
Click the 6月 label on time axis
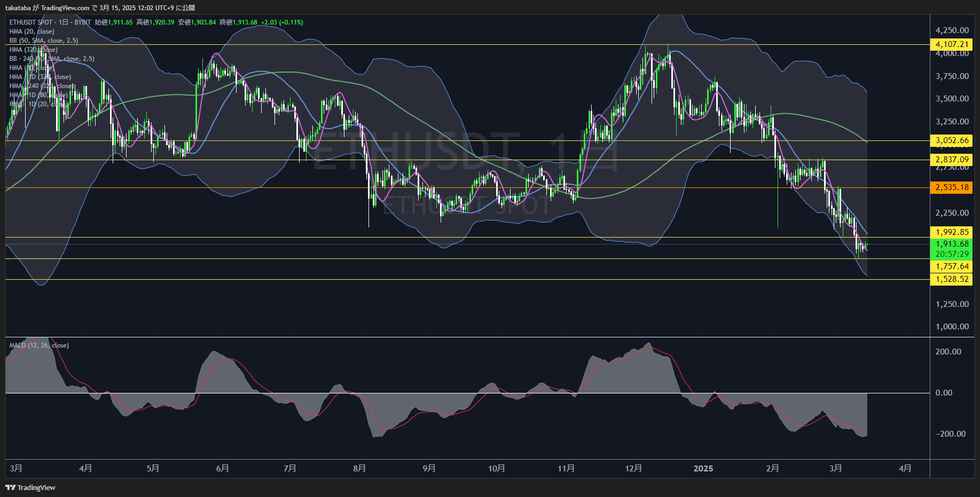[x=222, y=468]
